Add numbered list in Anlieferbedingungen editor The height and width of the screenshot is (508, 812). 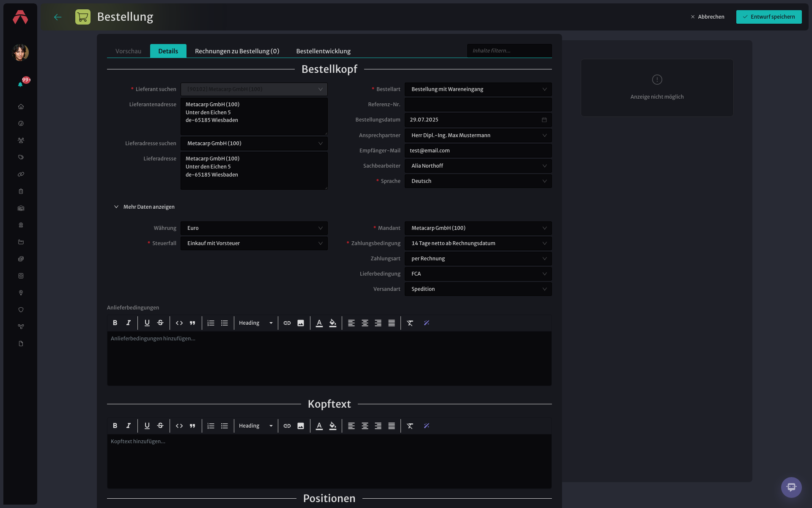[211, 323]
